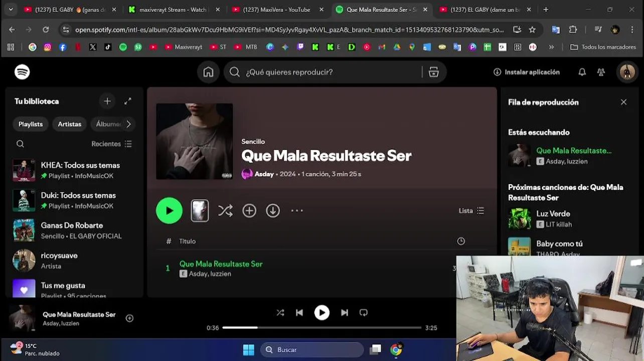The image size is (644, 361).
Task: Open the Maxiverayt YouTube bookmark
Action: [x=183, y=47]
